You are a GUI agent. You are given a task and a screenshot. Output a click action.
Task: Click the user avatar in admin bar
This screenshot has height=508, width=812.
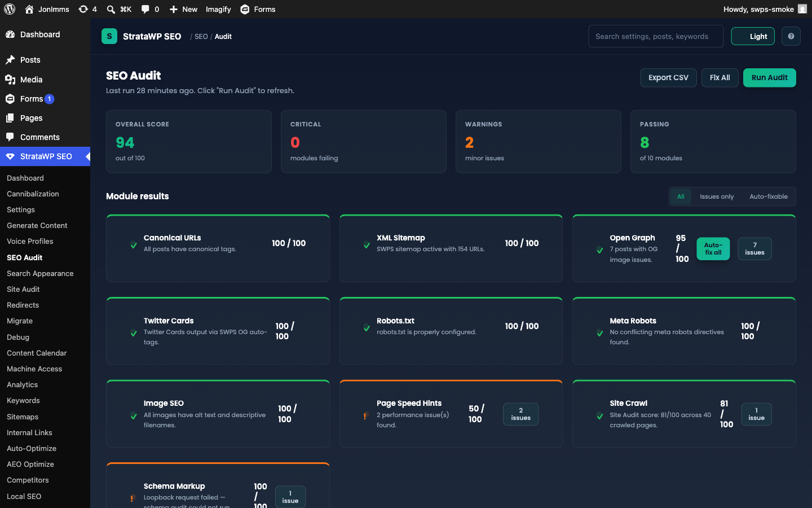click(802, 9)
